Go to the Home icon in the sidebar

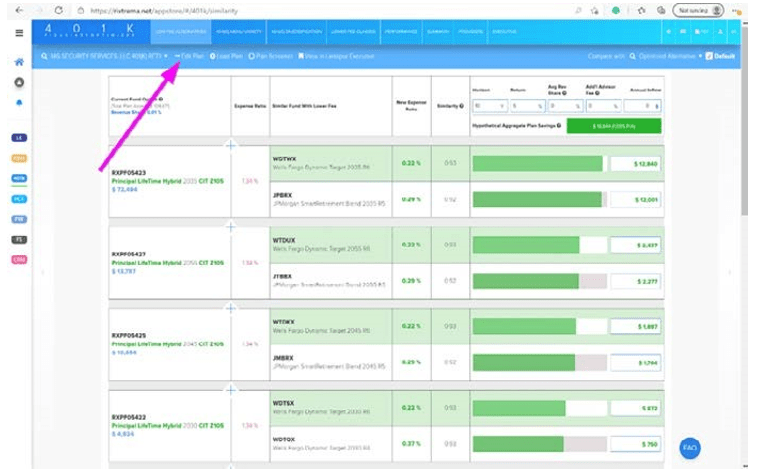click(19, 62)
